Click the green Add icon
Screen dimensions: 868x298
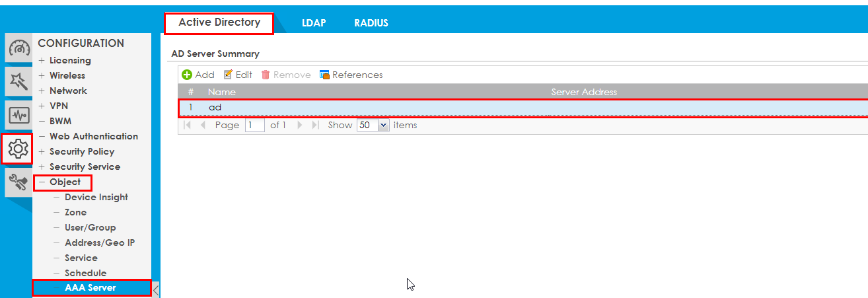pos(187,75)
